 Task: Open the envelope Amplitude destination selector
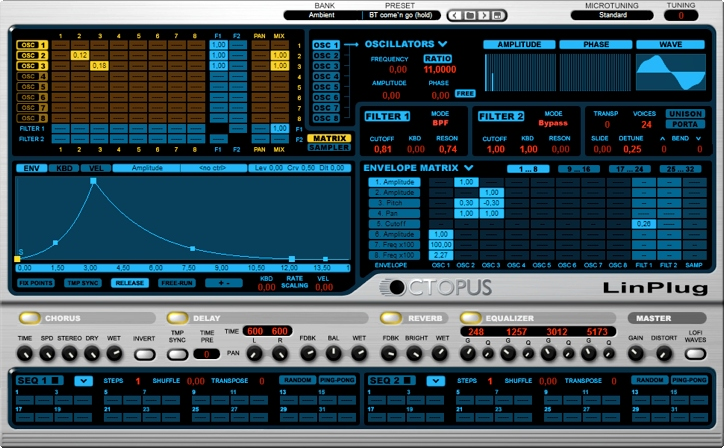point(147,168)
